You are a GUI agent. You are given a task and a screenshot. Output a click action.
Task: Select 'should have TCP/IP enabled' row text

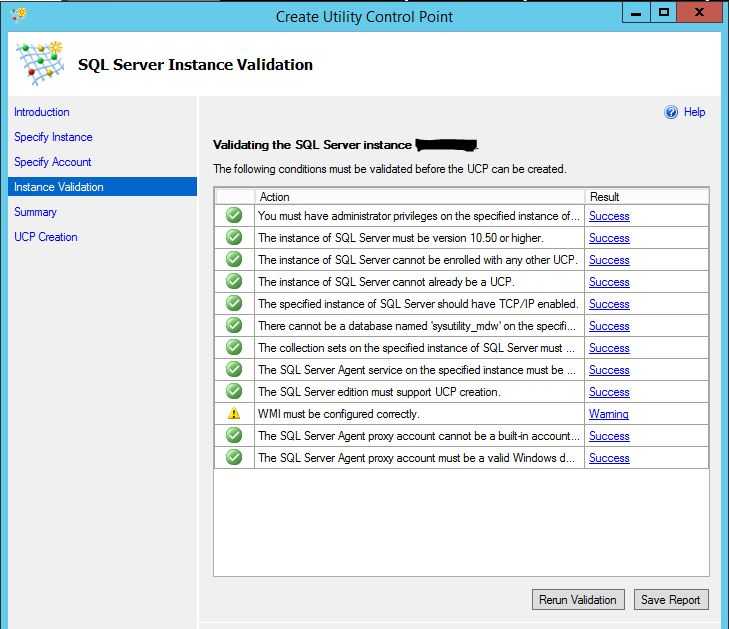418,304
